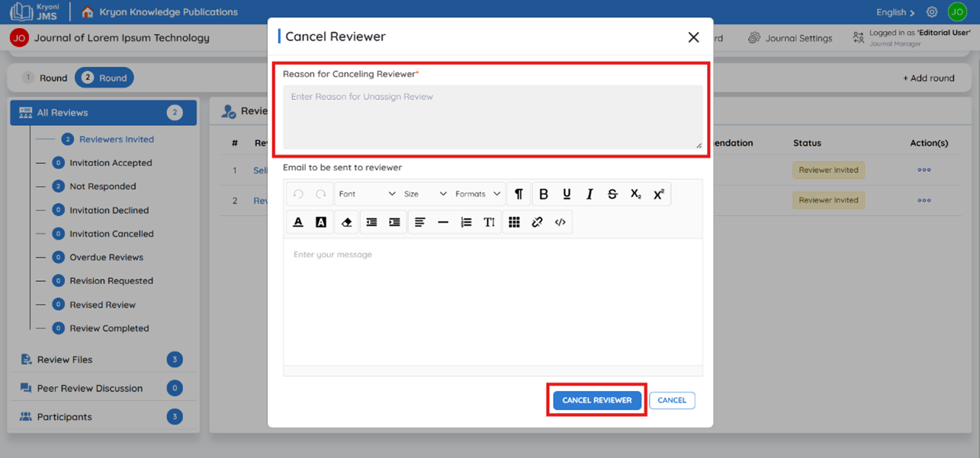Image resolution: width=980 pixels, height=458 pixels.
Task: Expand the Size dropdown
Action: click(425, 194)
